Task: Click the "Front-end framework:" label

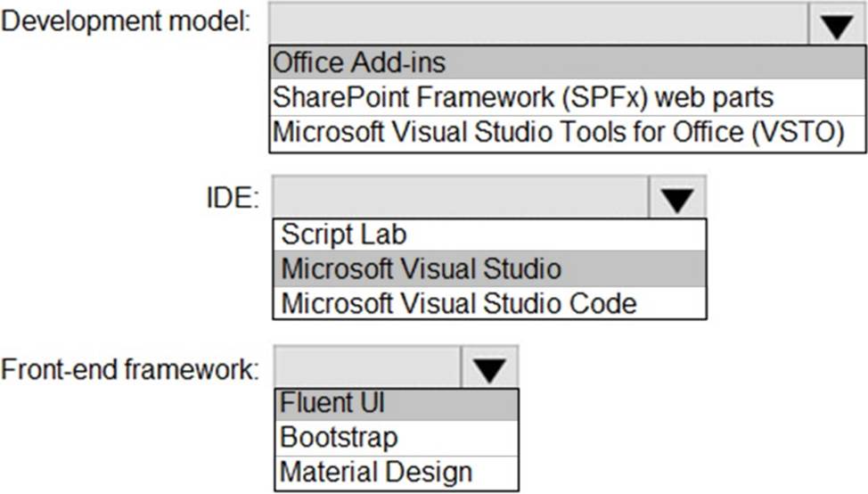Action: click(x=130, y=368)
